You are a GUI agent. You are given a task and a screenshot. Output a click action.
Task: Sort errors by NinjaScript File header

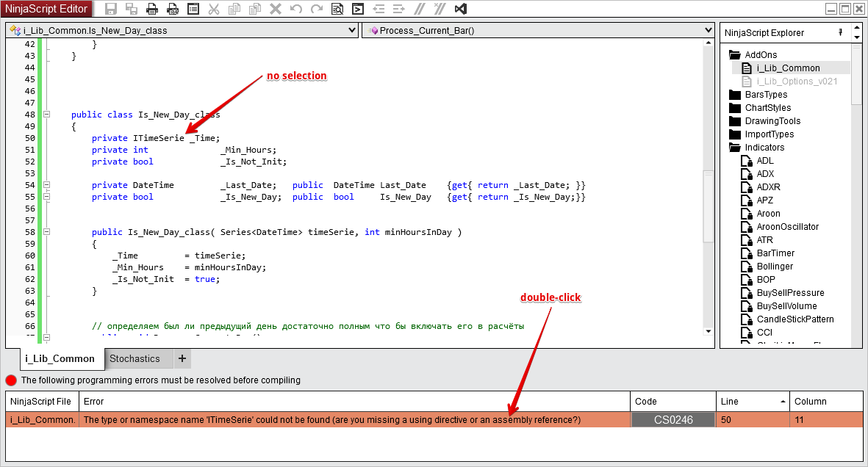pos(42,402)
